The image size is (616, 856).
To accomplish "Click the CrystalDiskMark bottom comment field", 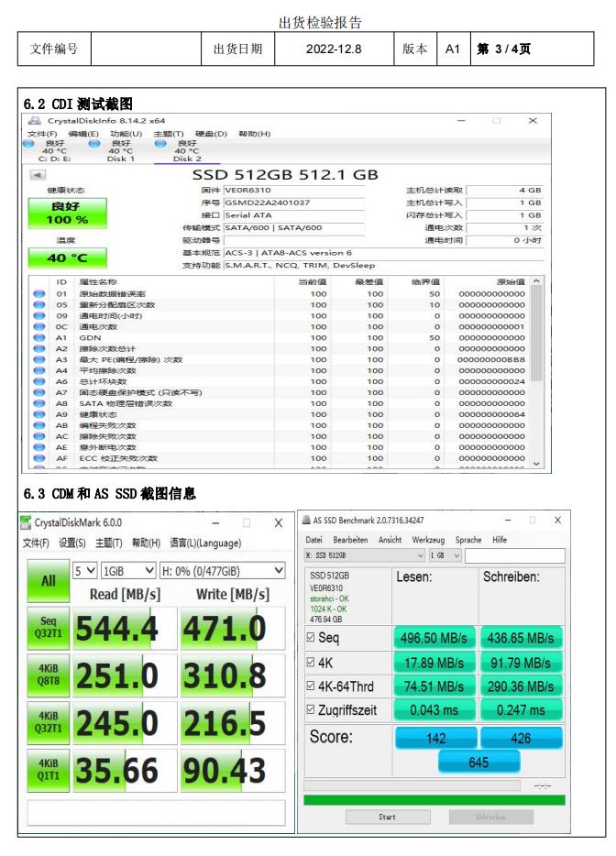I will pyautogui.click(x=156, y=812).
